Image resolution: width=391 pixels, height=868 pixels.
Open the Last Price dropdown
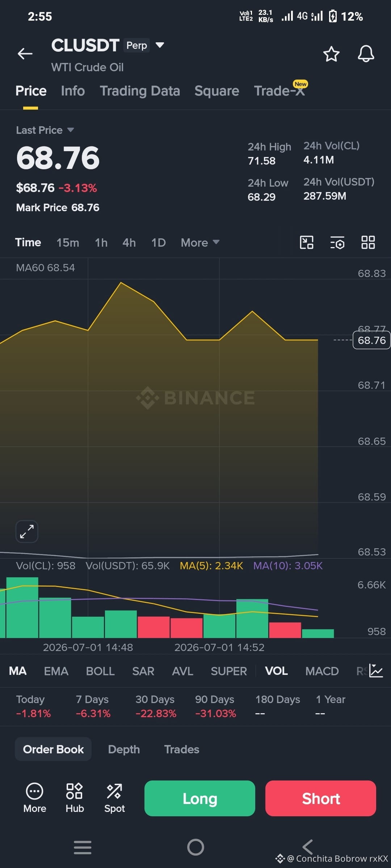pyautogui.click(x=45, y=130)
